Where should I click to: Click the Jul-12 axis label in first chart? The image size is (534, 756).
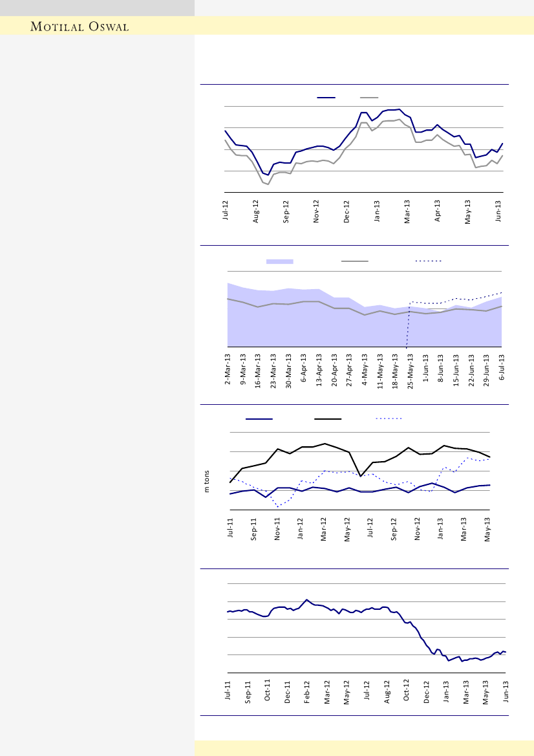point(226,211)
